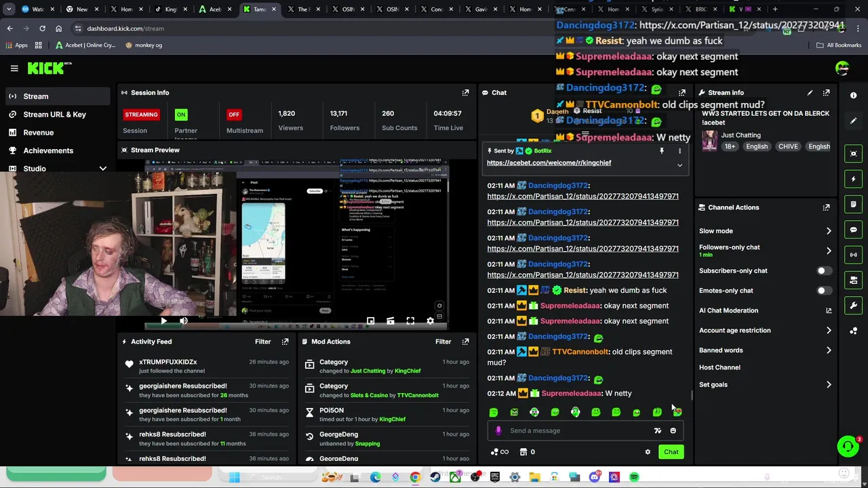Toggle Subscribers-only chat switch
Screen dimensions: 868x488
[823, 270]
